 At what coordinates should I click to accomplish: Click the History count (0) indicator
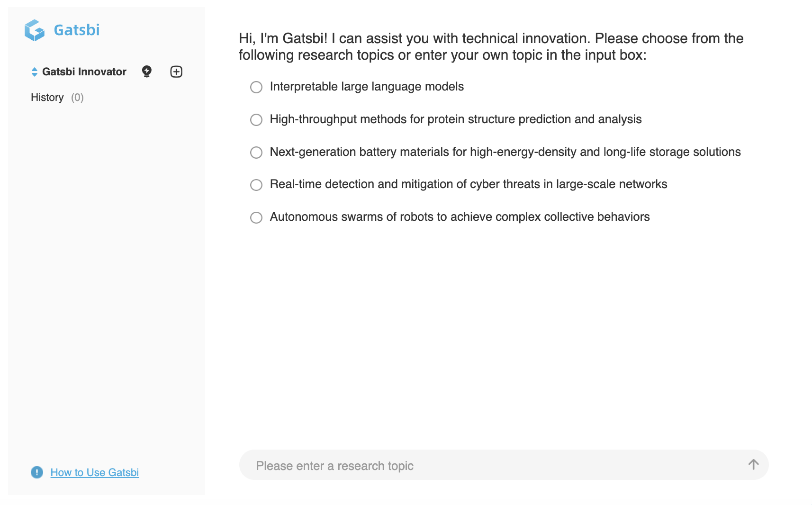tap(77, 98)
